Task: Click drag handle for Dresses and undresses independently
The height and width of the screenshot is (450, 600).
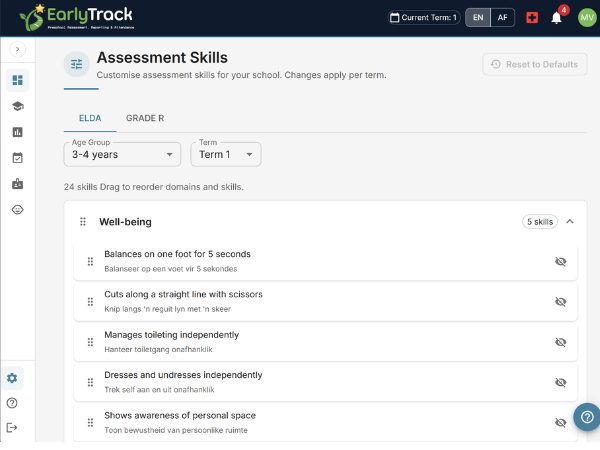Action: point(90,382)
